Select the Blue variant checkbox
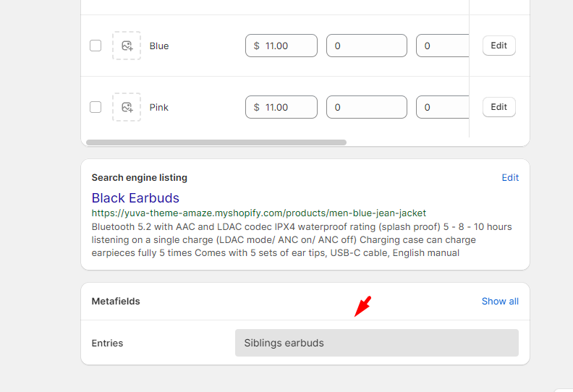Screen dimensions: 573x392 coord(95,46)
